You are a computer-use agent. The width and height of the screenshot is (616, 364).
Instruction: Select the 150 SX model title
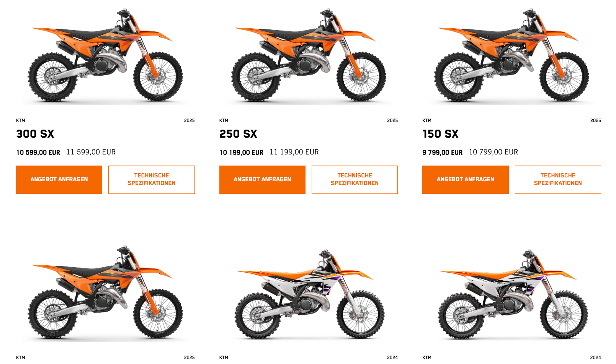coord(440,134)
